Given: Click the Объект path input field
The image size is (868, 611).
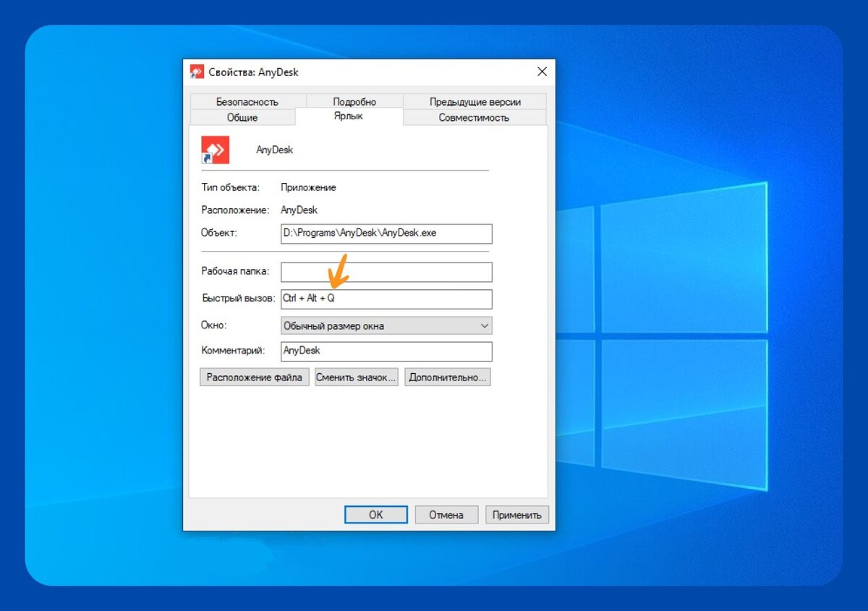Looking at the screenshot, I should point(386,234).
